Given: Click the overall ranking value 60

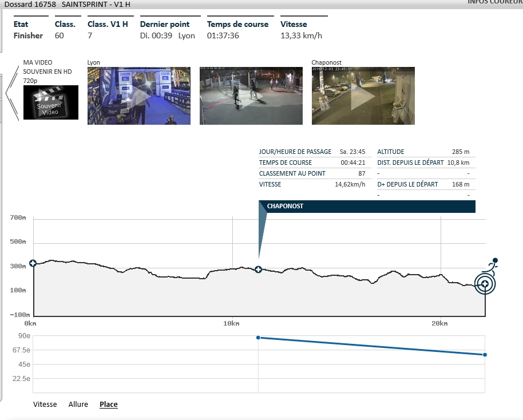Looking at the screenshot, I should (59, 35).
